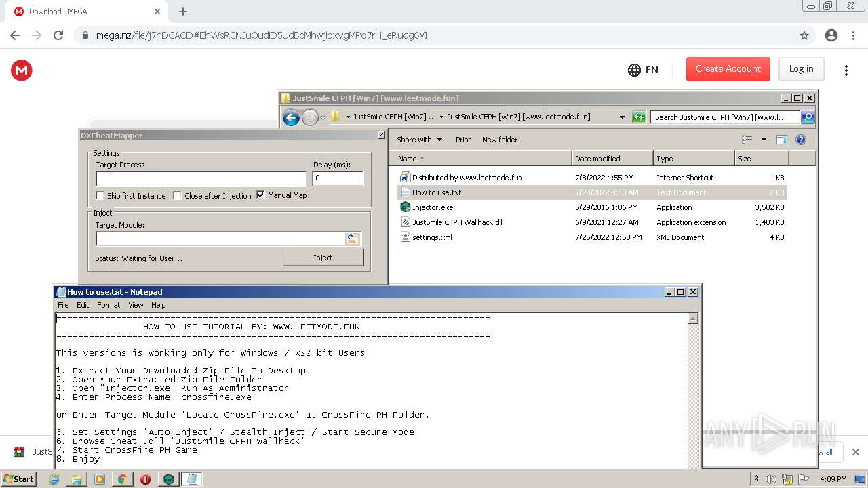Open the Notepad Edit menu
868x488 pixels.
click(x=83, y=305)
